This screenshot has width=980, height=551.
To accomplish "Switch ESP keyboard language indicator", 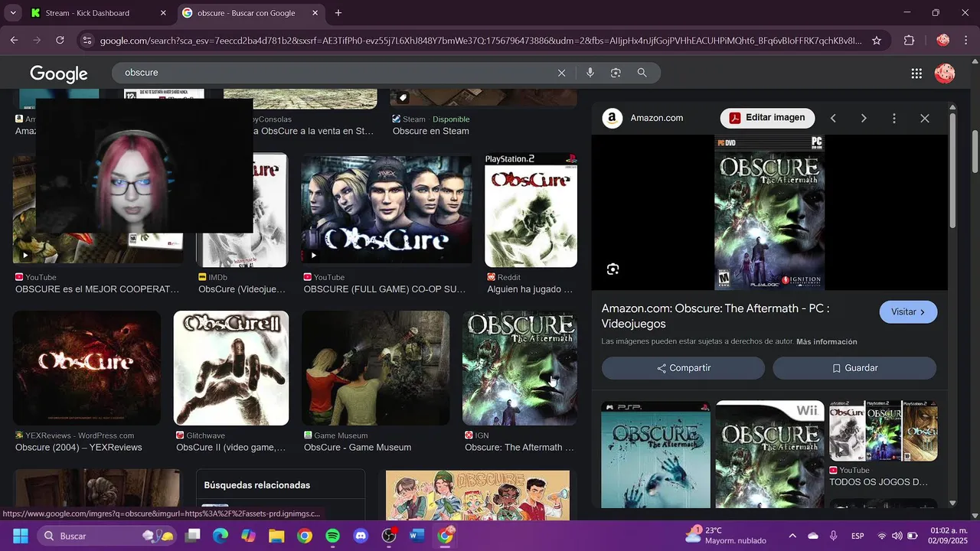I will (857, 536).
